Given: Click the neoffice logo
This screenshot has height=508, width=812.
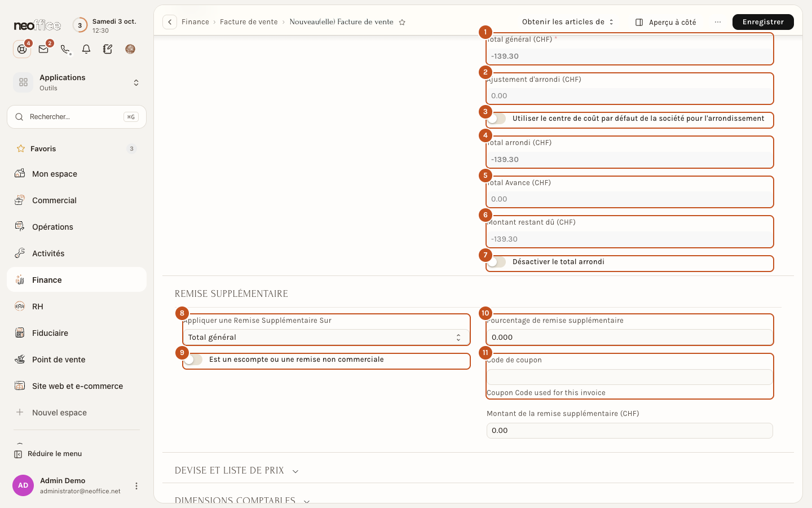Looking at the screenshot, I should (37, 25).
